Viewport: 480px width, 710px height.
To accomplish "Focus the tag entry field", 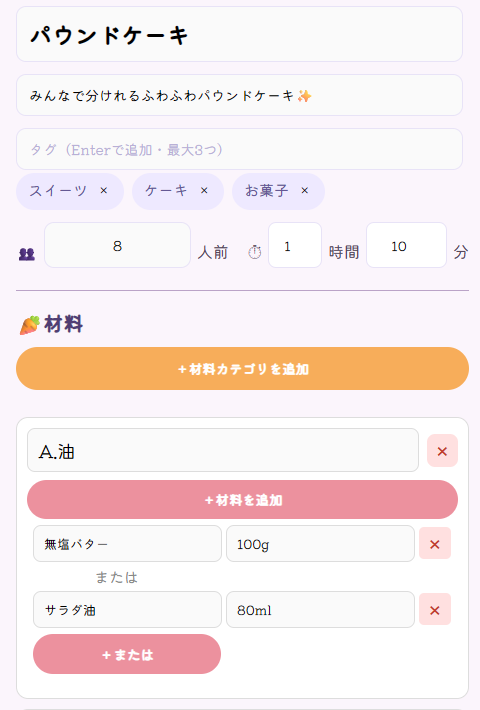I will pos(240,149).
